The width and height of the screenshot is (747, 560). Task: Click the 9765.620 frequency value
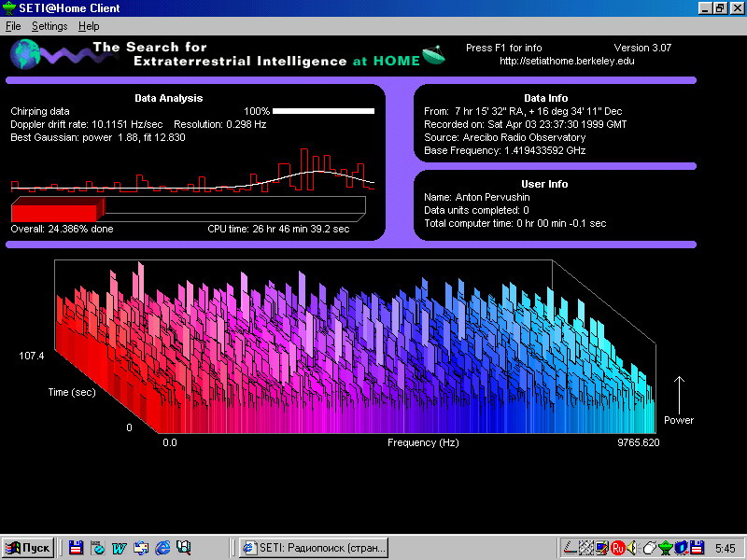pyautogui.click(x=639, y=442)
